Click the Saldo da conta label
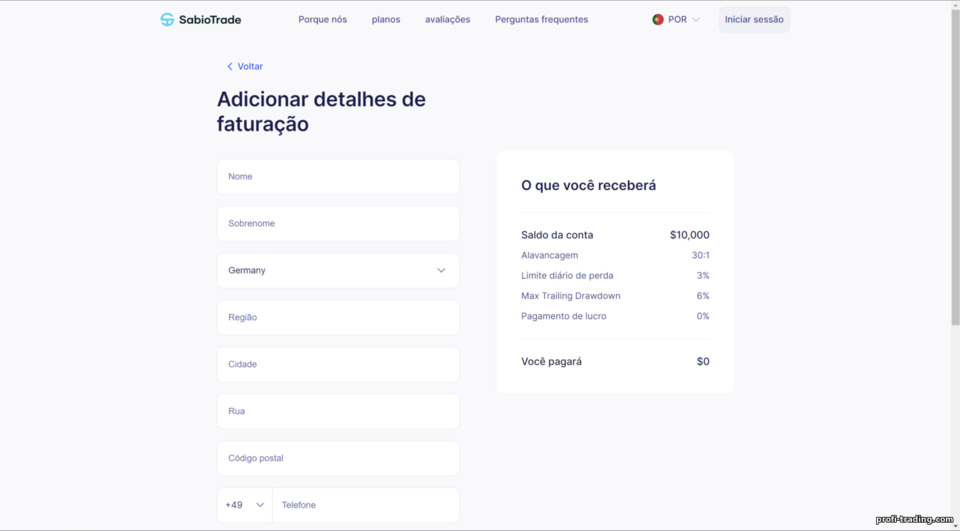 point(557,235)
